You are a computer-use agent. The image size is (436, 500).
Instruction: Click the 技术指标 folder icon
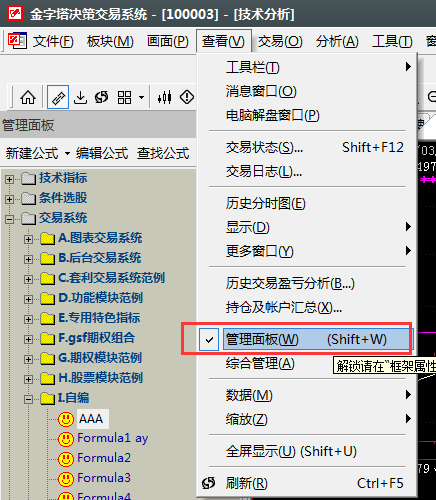[28, 179]
